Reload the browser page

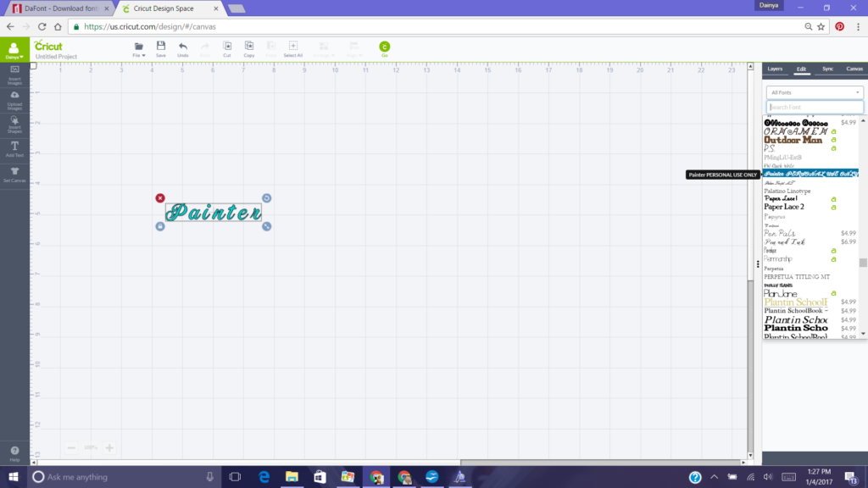click(42, 26)
